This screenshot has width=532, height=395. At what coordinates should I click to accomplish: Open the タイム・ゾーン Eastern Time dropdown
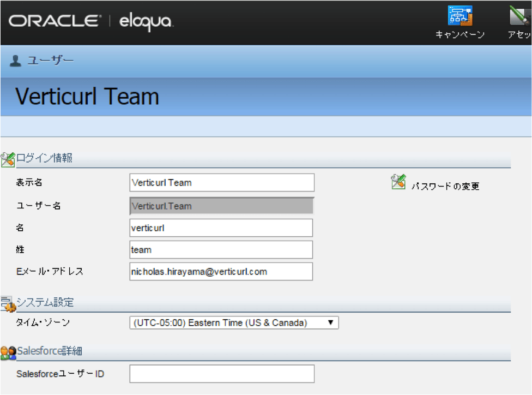point(234,323)
